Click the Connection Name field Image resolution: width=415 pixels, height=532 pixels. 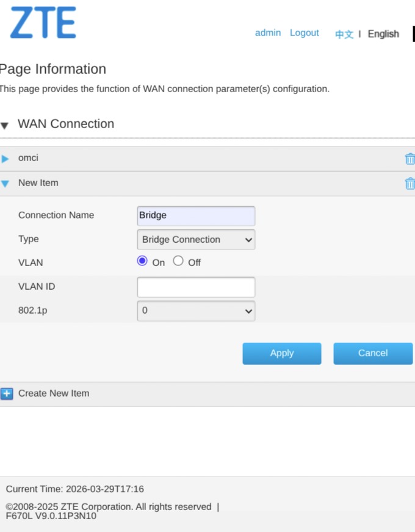[196, 215]
